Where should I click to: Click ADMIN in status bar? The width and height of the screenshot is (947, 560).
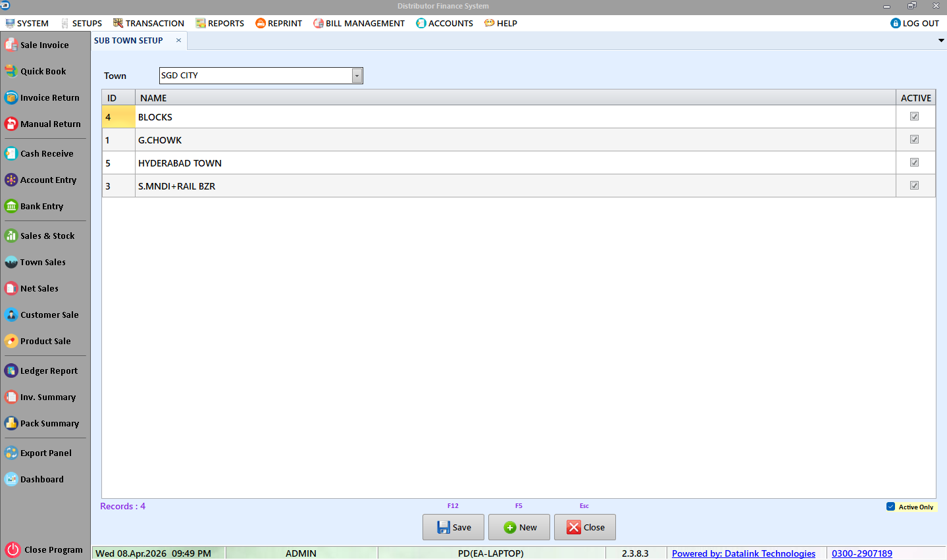tap(301, 553)
